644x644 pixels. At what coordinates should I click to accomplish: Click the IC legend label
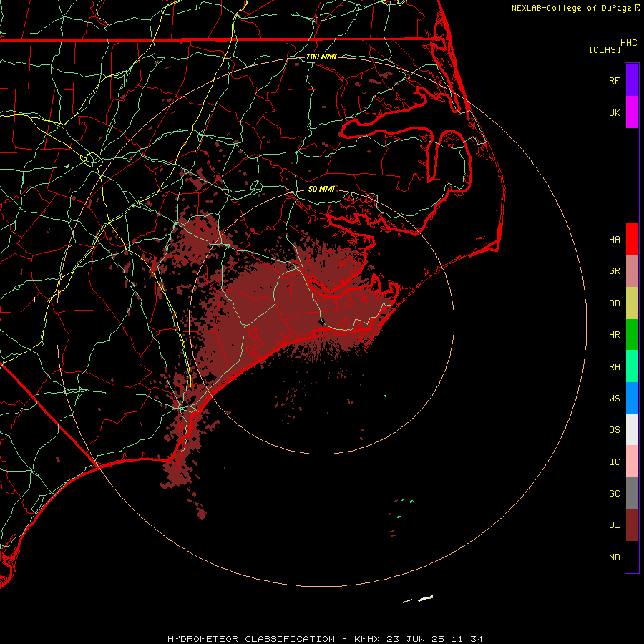coord(614,462)
